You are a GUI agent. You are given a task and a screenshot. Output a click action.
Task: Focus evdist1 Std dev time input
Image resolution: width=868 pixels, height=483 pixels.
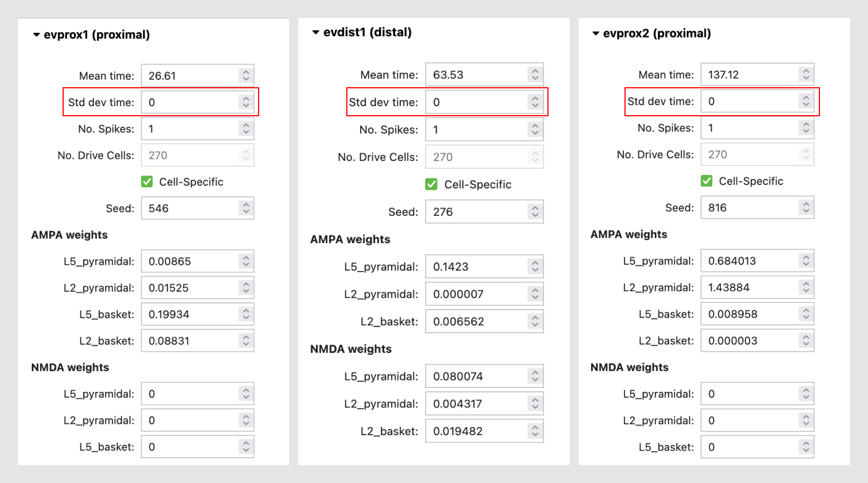coord(476,102)
